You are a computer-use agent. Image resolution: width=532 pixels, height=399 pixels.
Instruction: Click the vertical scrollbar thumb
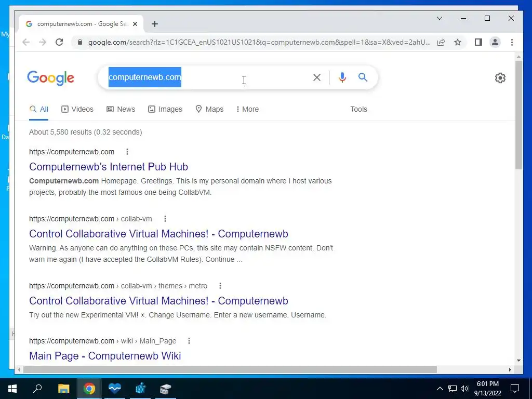(x=518, y=115)
